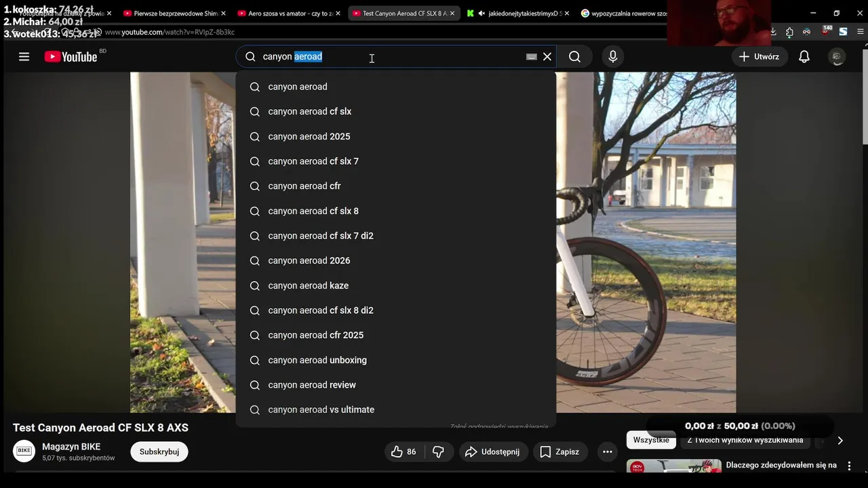
Task: Go to the YouTube home logo
Action: pos(71,57)
